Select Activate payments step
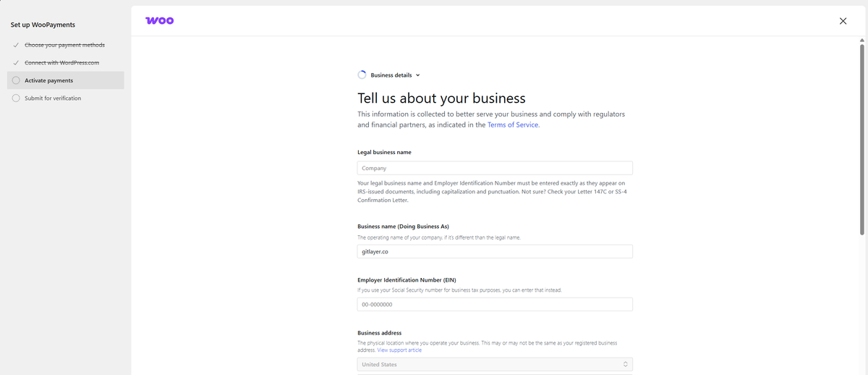The height and width of the screenshot is (375, 868). [66, 80]
